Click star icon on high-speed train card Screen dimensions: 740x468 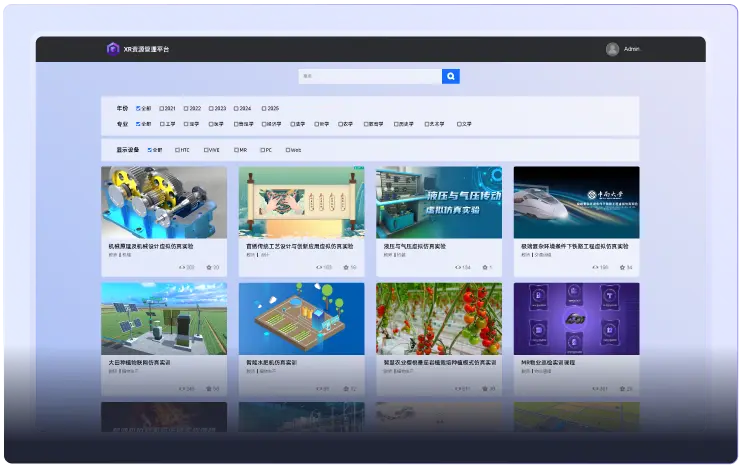pyautogui.click(x=622, y=267)
